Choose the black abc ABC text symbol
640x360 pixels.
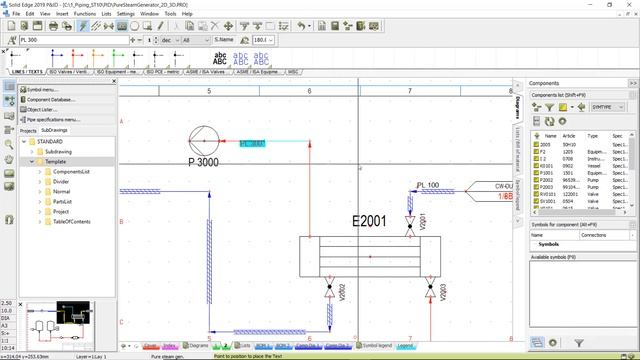pos(220,58)
